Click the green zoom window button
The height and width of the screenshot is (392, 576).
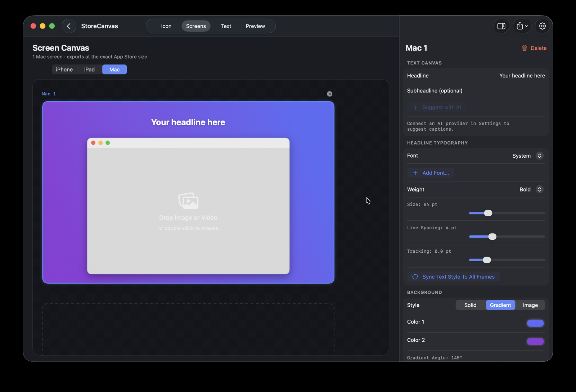52,26
